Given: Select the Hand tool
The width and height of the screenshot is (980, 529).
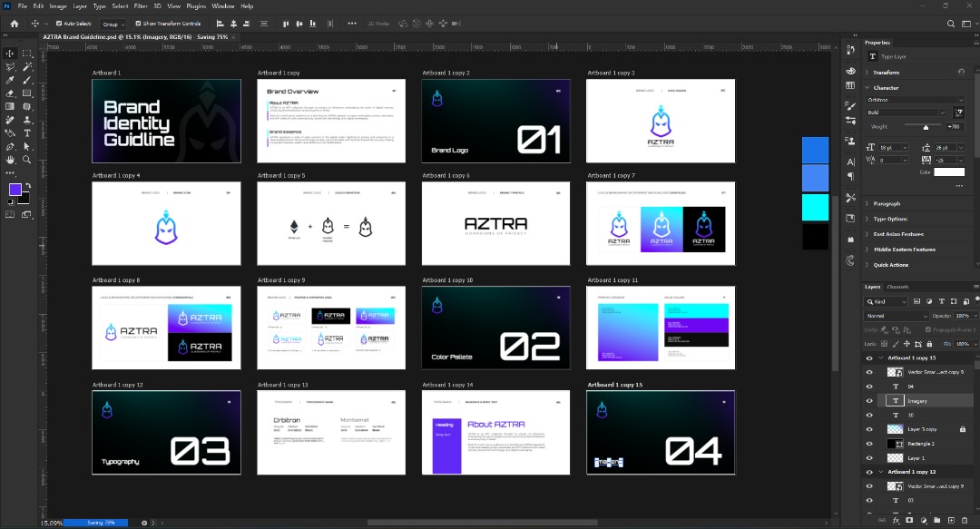Looking at the screenshot, I should point(10,160).
